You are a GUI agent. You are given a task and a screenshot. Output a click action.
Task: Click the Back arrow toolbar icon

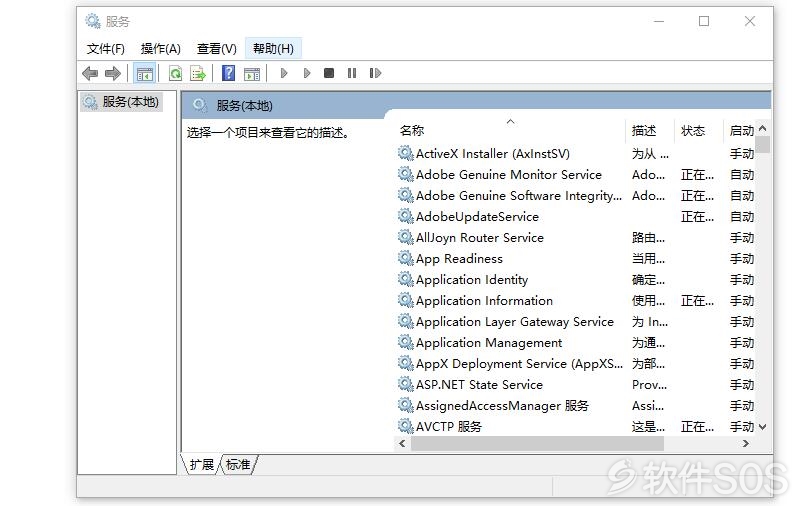[90, 73]
